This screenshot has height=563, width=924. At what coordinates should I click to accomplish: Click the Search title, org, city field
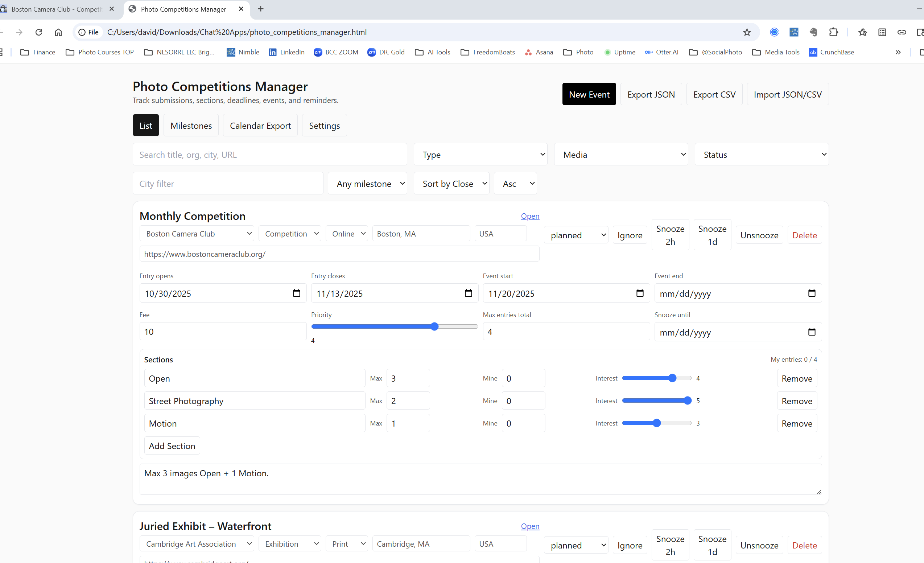[x=270, y=155]
